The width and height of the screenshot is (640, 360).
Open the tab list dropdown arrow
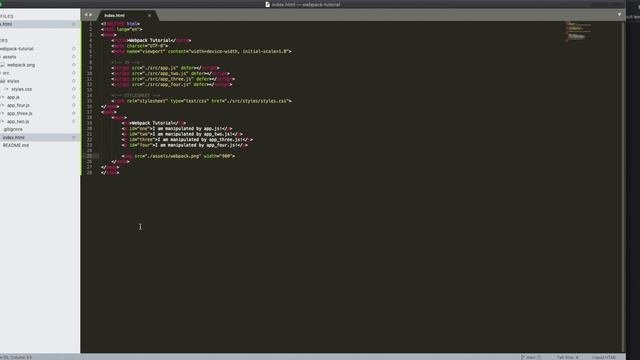point(619,15)
